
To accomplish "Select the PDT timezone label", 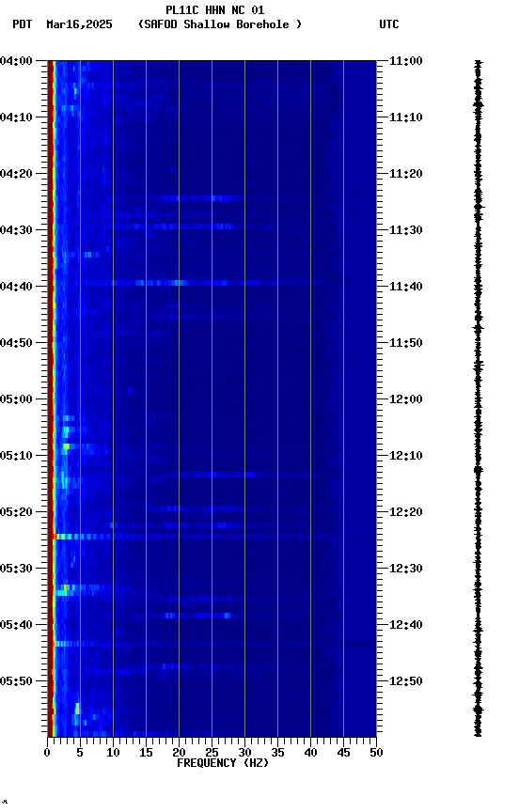I will point(23,24).
